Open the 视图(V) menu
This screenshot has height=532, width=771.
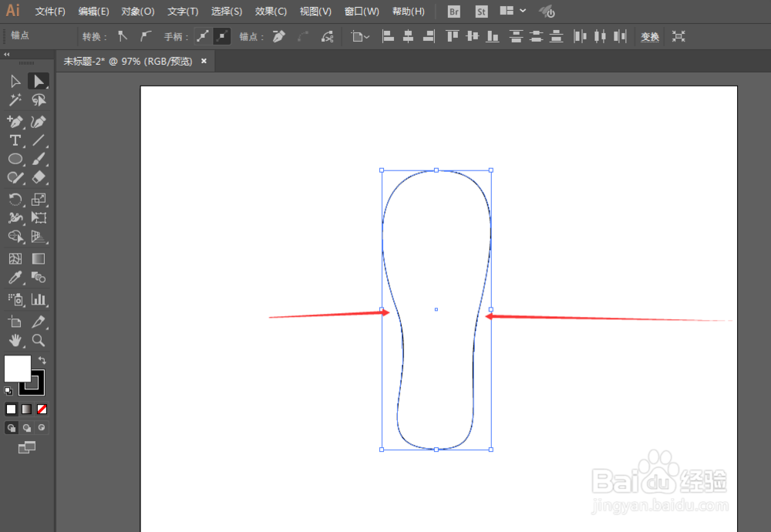point(315,12)
